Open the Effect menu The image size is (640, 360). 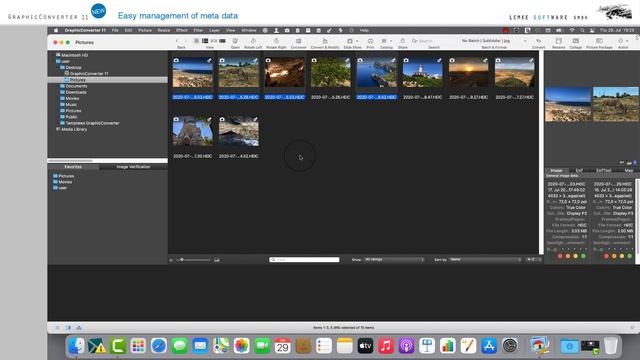pyautogui.click(x=182, y=30)
